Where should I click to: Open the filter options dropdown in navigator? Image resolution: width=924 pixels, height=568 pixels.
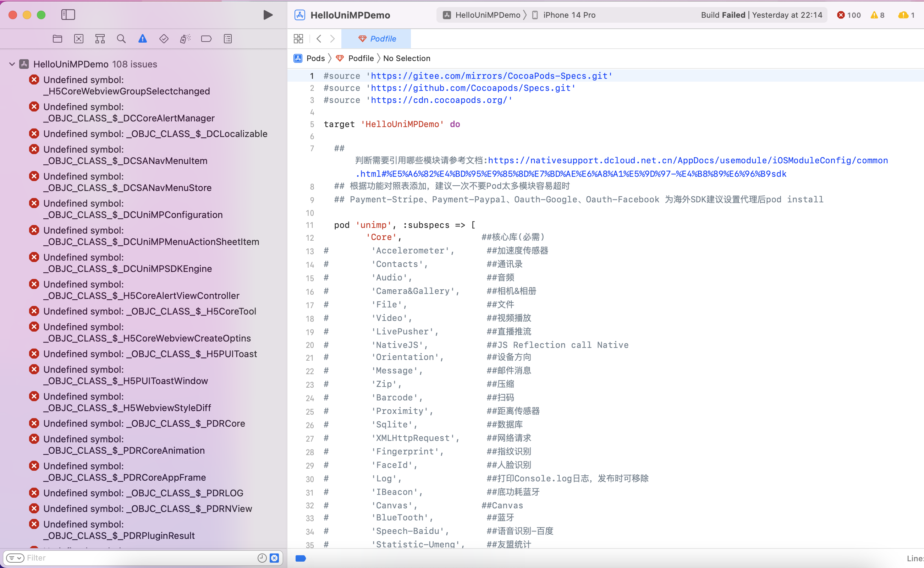[15, 558]
